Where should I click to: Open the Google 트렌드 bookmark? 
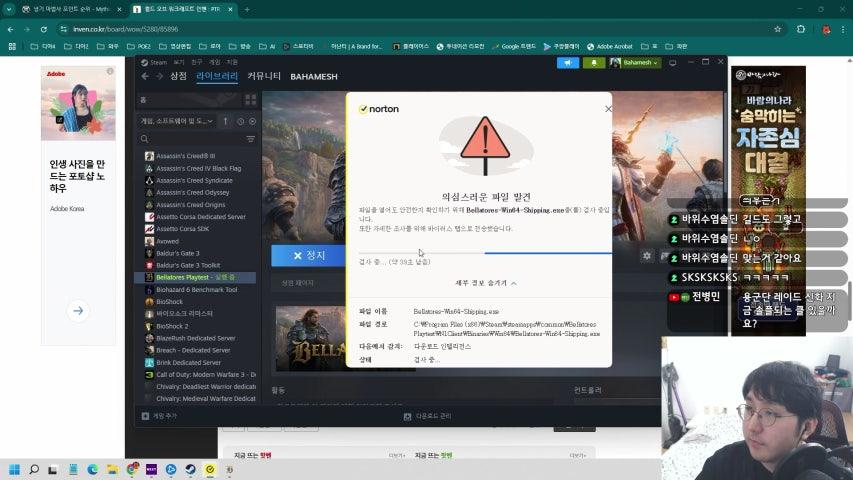coord(514,47)
